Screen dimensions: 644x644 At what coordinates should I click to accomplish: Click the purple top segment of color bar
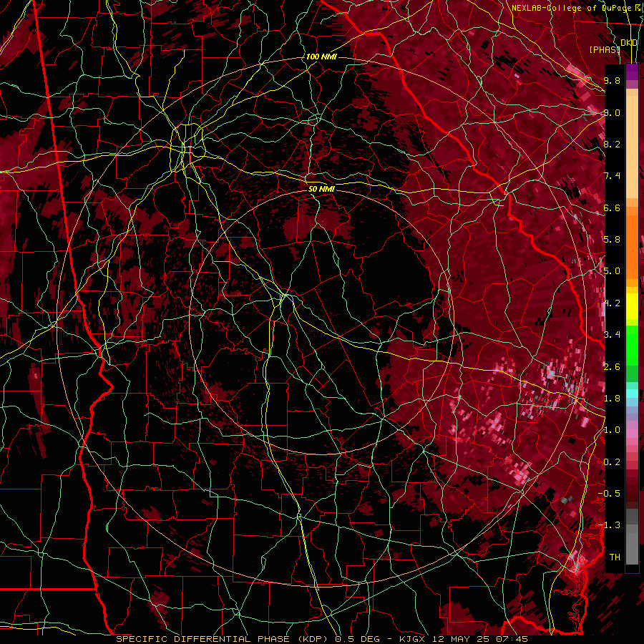coord(632,72)
